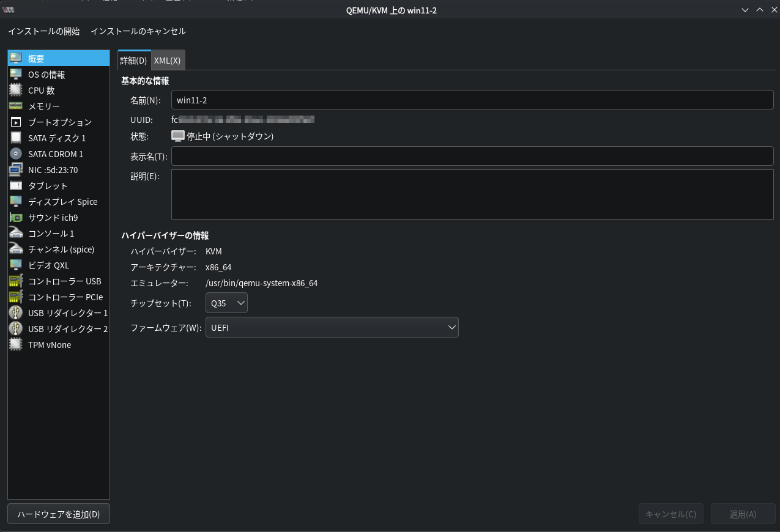Open the ファームウェア UEFI dropdown
The height and width of the screenshot is (532, 780).
click(x=332, y=327)
